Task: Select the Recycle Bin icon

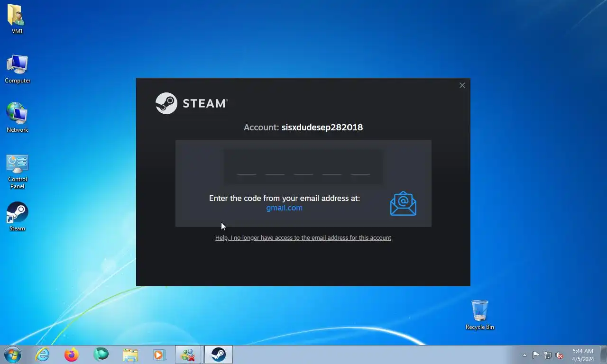Action: (480, 315)
